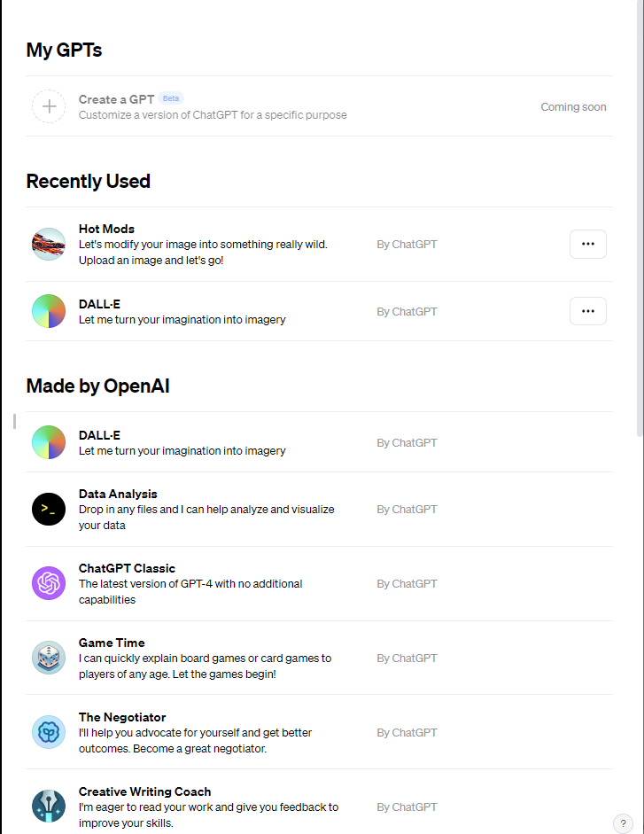Click By ChatGPT in Creative Writing Coach row
The height and width of the screenshot is (834, 644).
coord(407,807)
